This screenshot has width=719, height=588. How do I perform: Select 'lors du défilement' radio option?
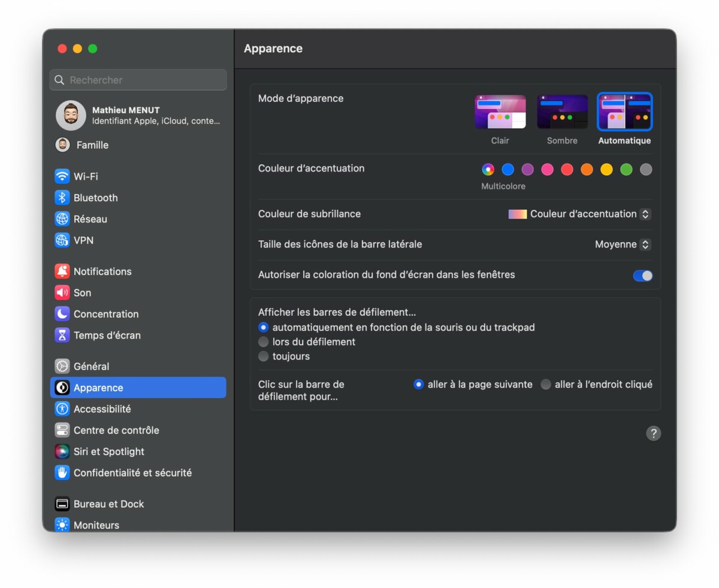pyautogui.click(x=263, y=342)
